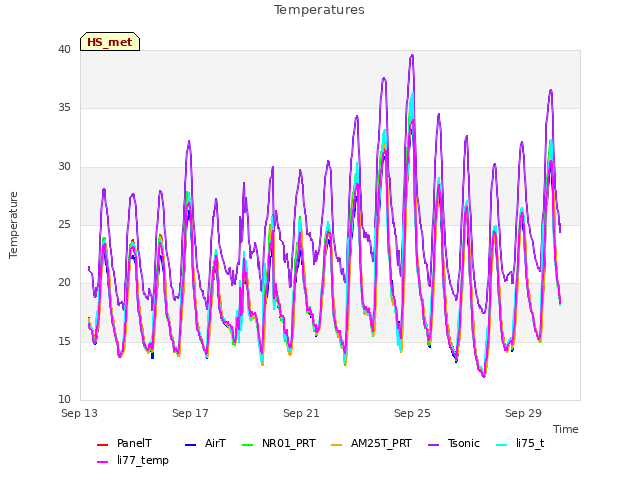Click the Sep 17 x-axis label
The height and width of the screenshot is (480, 640).
[x=190, y=413]
